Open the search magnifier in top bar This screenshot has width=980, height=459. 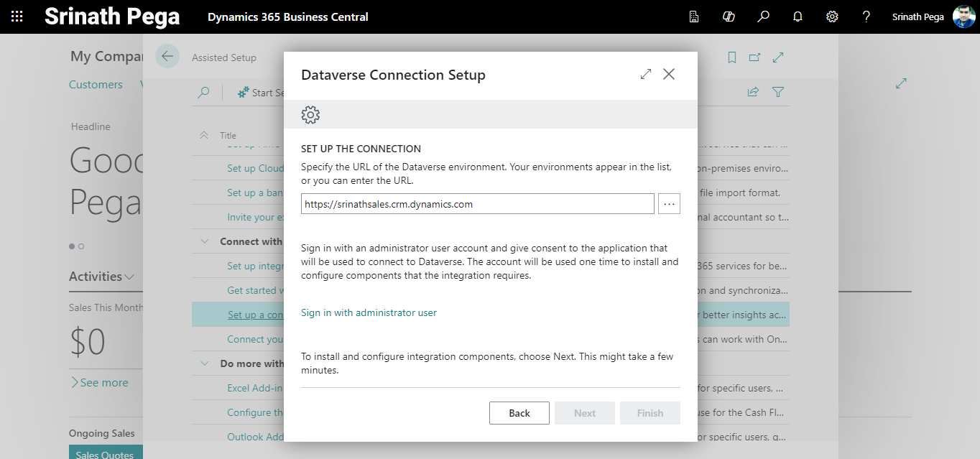coord(763,17)
